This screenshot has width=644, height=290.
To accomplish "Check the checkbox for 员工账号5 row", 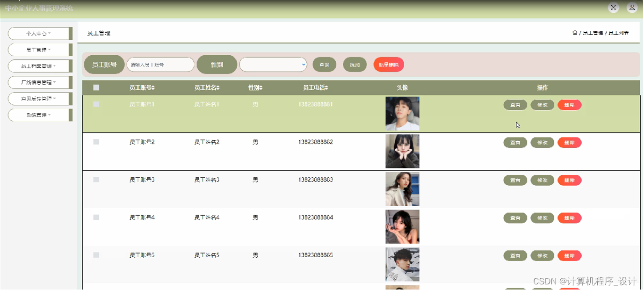I will pyautogui.click(x=96, y=255).
